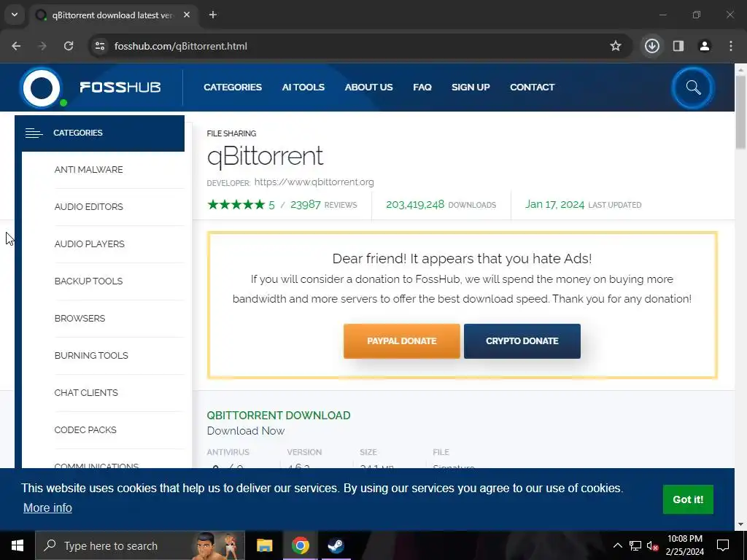Select the BROWSERS category
747x560 pixels.
[x=80, y=318]
